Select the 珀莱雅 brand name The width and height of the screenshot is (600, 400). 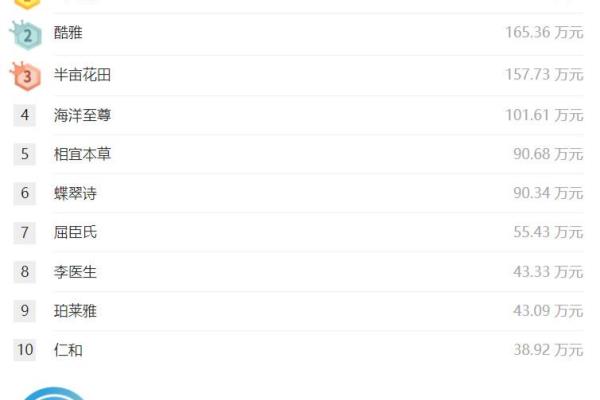coord(75,311)
